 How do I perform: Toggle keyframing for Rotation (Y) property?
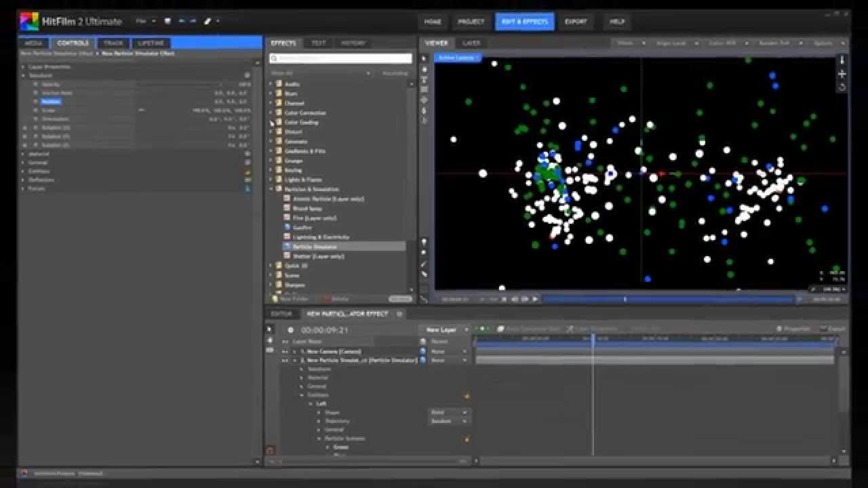click(35, 136)
